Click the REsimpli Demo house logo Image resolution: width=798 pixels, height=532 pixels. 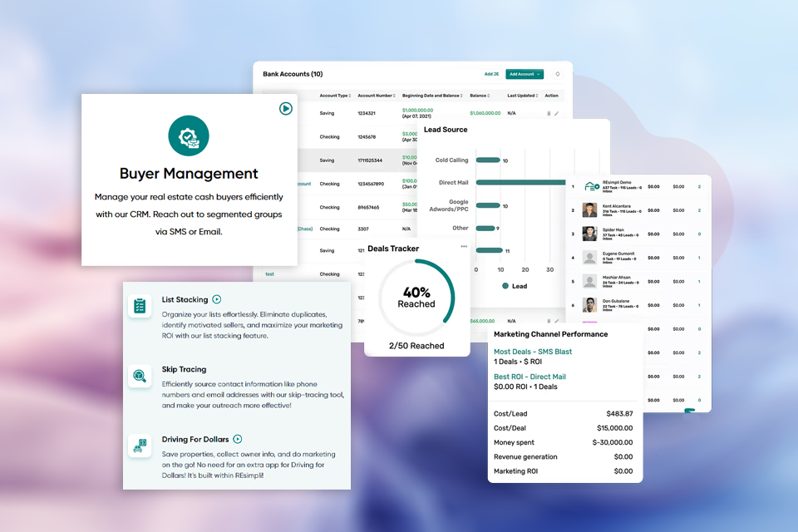(x=591, y=186)
